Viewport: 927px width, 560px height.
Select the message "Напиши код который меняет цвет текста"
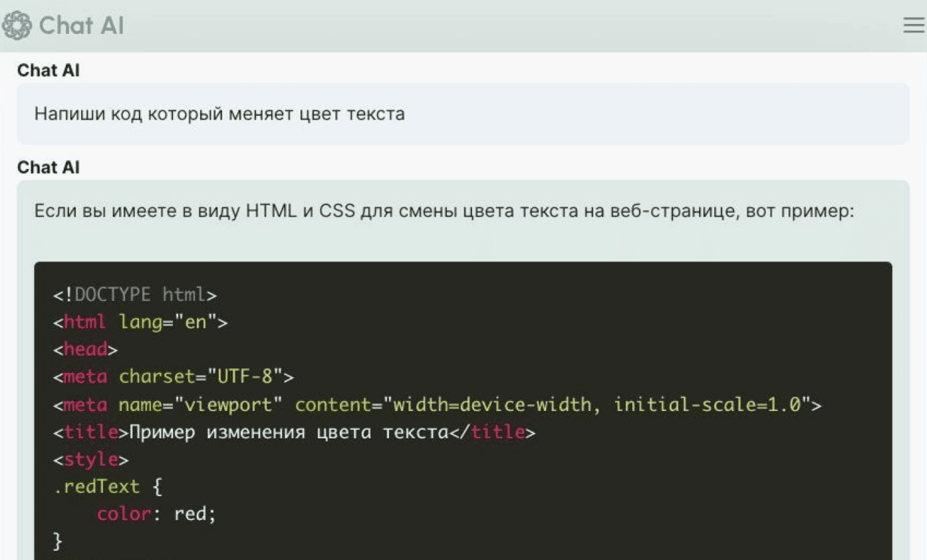point(219,114)
